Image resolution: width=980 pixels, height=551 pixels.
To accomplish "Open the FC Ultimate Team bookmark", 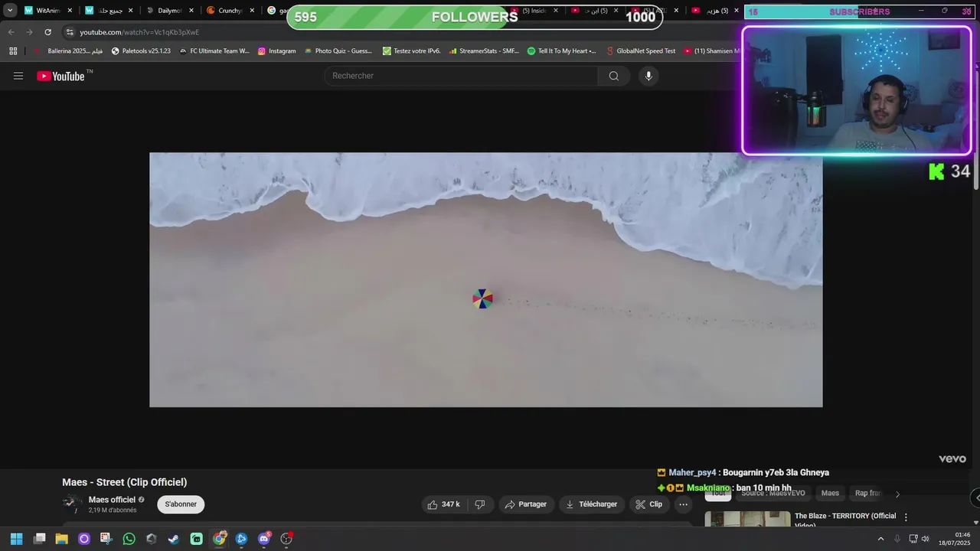I will click(x=214, y=51).
